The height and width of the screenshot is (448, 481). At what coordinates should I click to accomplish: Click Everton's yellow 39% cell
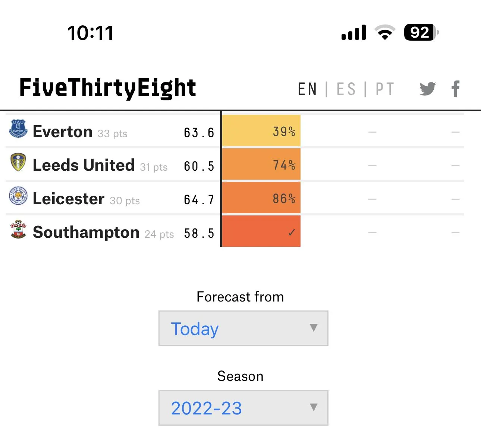point(261,131)
